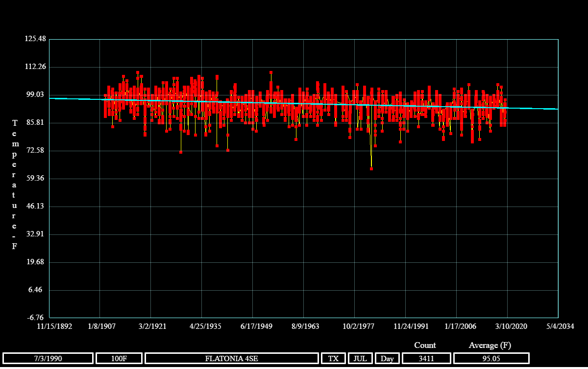This screenshot has width=588, height=369.
Task: Click the Average value 95.05
Action: pos(491,358)
